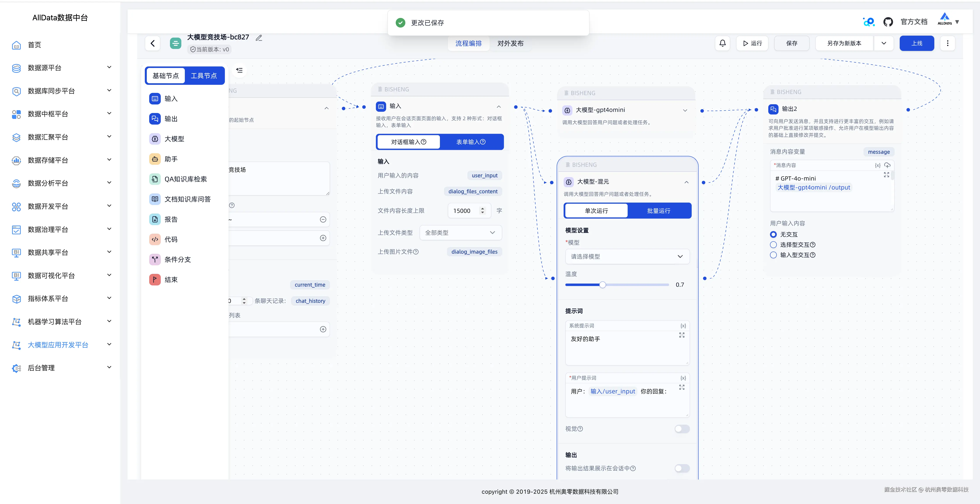Enable the 视觉 toggle switch
980x504 pixels.
682,429
